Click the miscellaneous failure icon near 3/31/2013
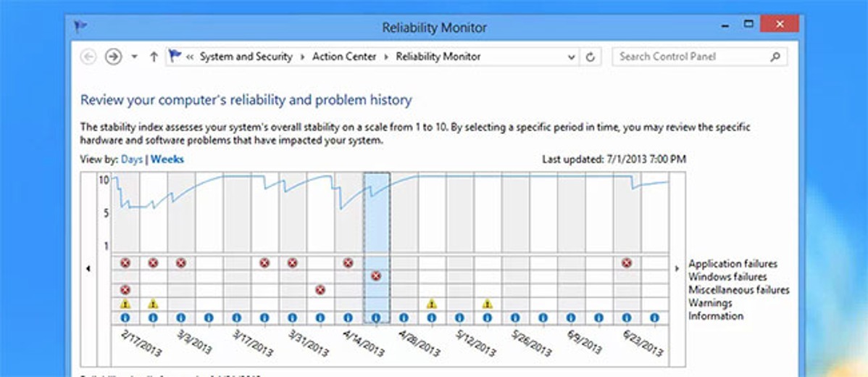The width and height of the screenshot is (868, 377). (320, 289)
